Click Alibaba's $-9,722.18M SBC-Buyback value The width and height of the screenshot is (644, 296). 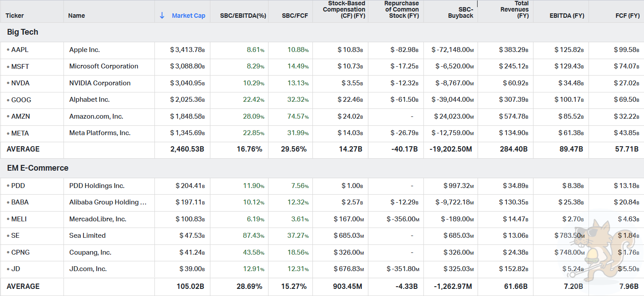pyautogui.click(x=454, y=202)
